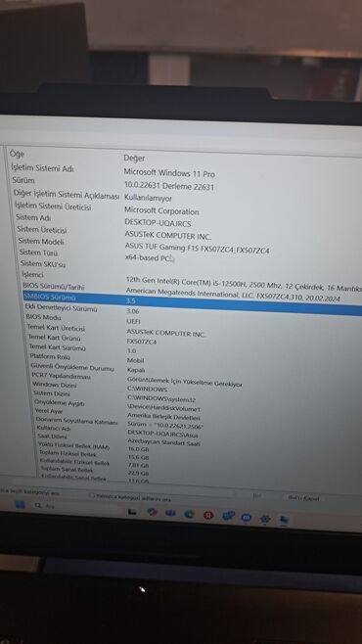
Task: Click the Kullanılamıyor value
Action: [148, 199]
